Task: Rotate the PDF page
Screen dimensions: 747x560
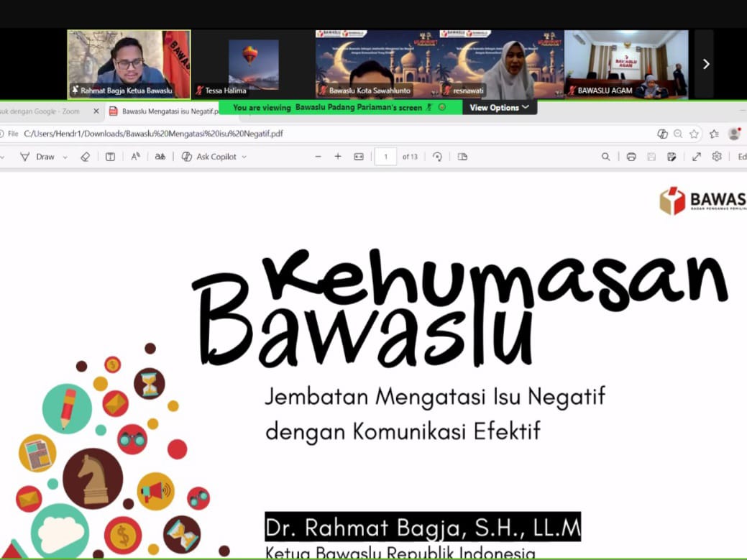Action: pos(437,156)
